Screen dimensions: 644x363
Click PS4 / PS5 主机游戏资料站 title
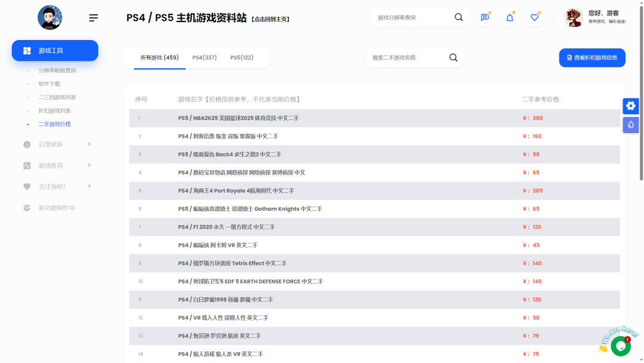pyautogui.click(x=187, y=18)
